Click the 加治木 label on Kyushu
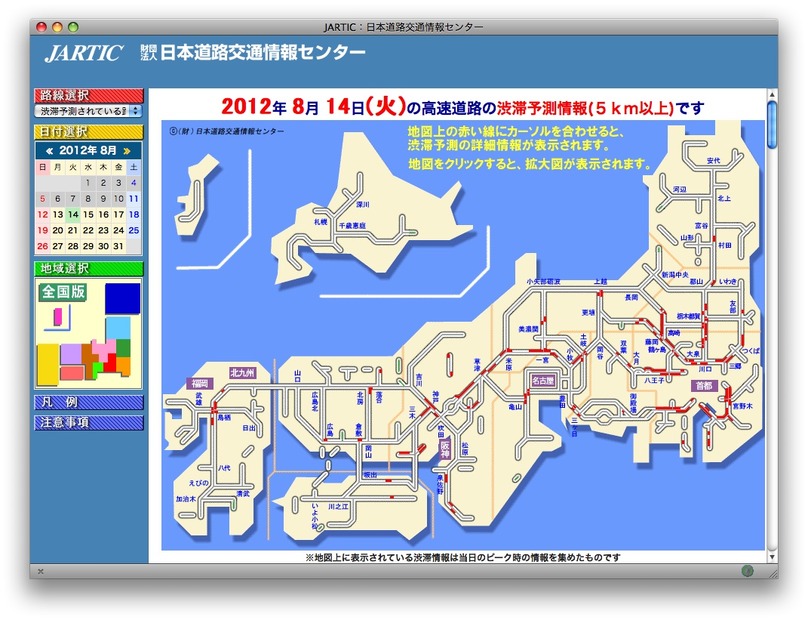 click(186, 499)
